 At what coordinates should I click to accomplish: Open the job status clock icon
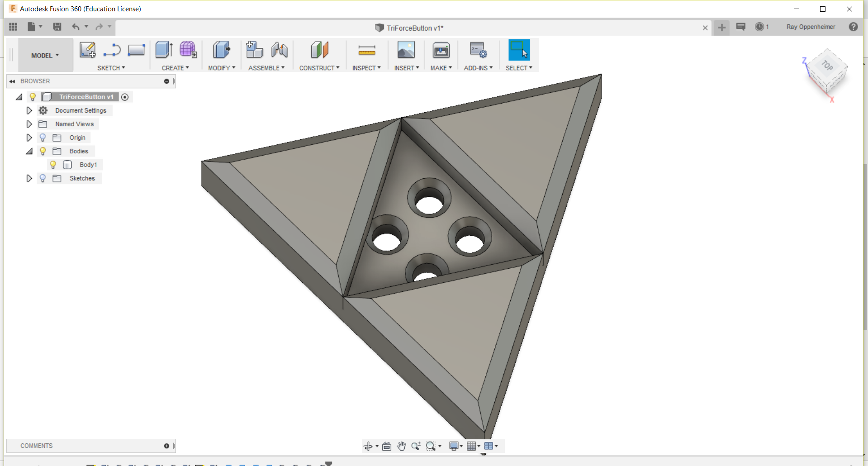click(759, 27)
